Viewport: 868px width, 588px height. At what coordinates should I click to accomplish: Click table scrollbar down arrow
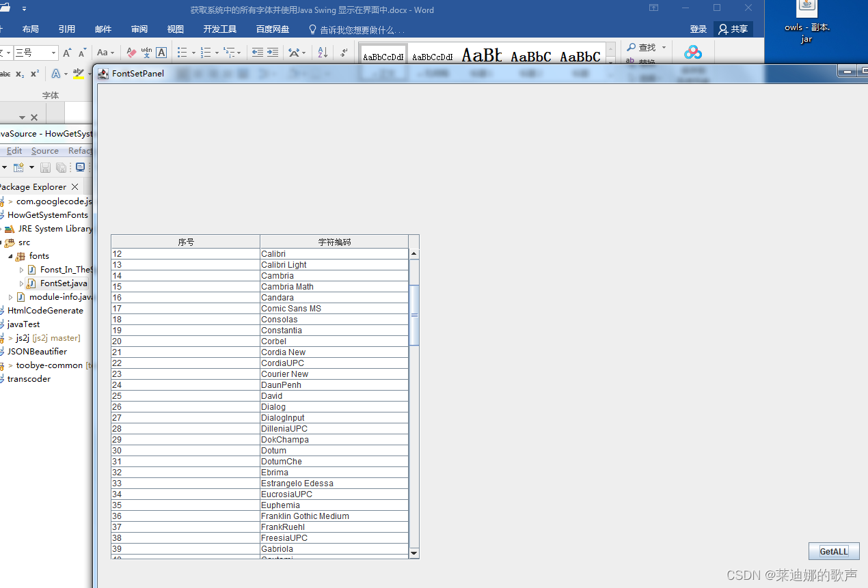[414, 552]
